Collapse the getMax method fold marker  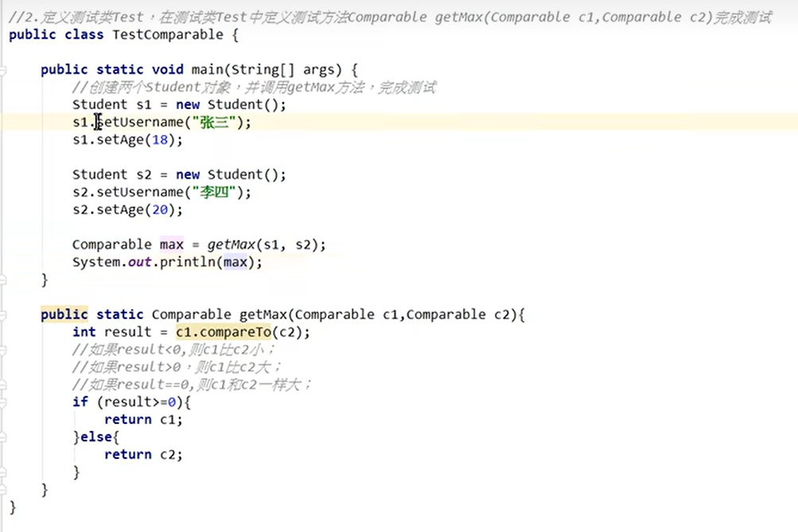pyautogui.click(x=2, y=315)
